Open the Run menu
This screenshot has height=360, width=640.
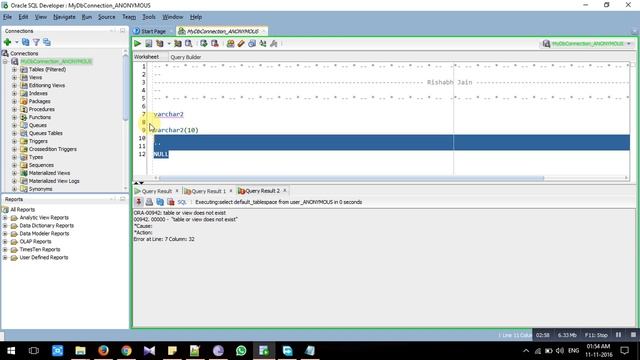[x=87, y=17]
